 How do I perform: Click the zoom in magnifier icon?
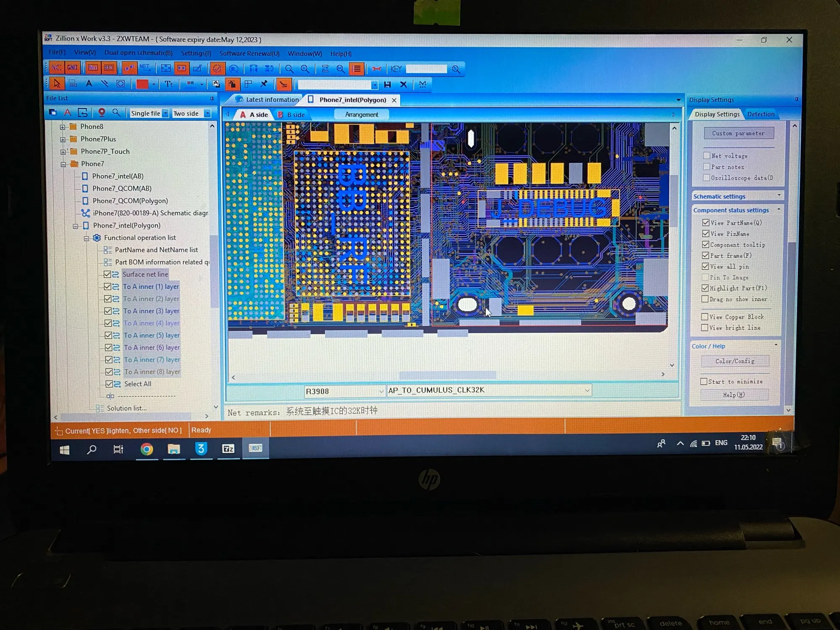click(305, 69)
